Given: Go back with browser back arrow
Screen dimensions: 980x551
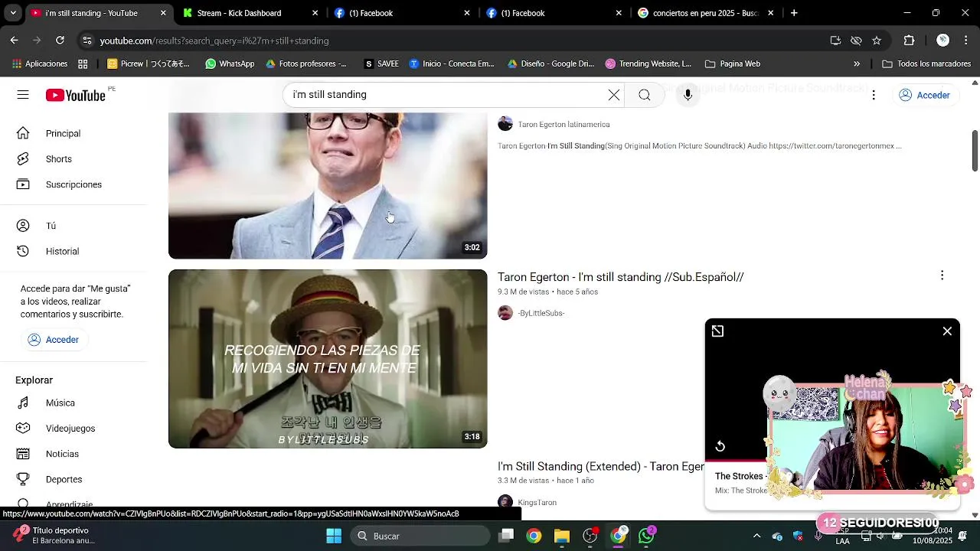Looking at the screenshot, I should [x=14, y=41].
